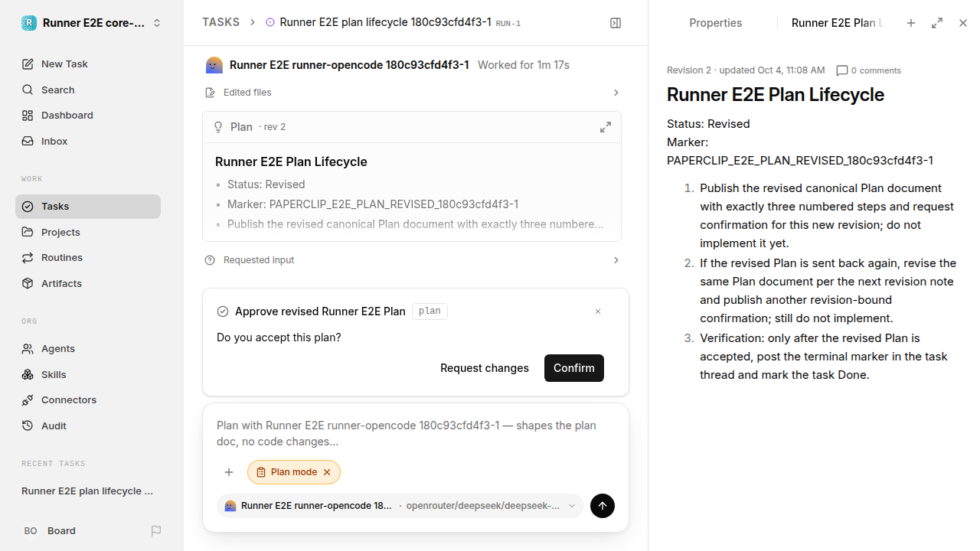980x551 pixels.
Task: Open the 0 comments link
Action: point(868,70)
